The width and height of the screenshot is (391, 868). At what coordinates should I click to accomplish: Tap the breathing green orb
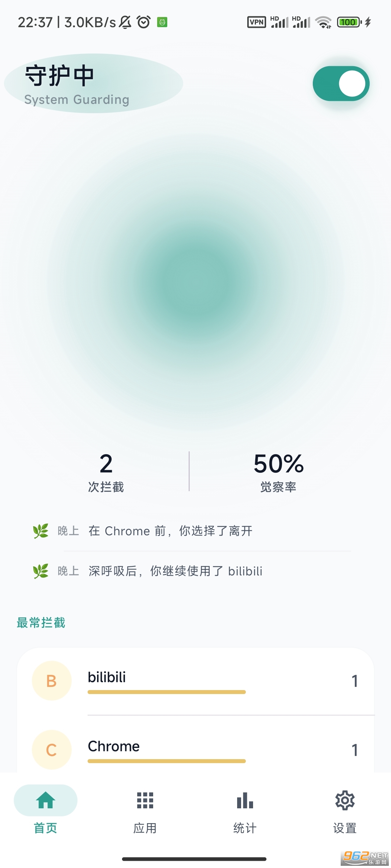pyautogui.click(x=195, y=282)
